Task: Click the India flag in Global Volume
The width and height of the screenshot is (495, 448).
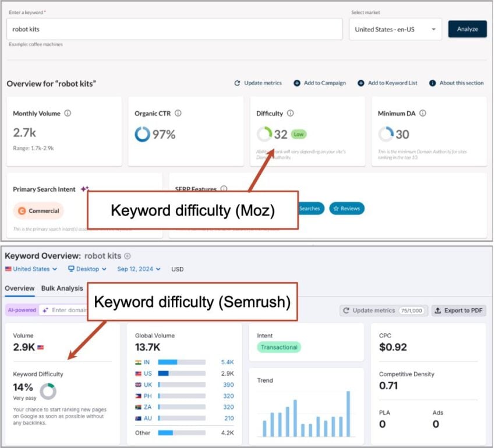Action: coord(138,362)
